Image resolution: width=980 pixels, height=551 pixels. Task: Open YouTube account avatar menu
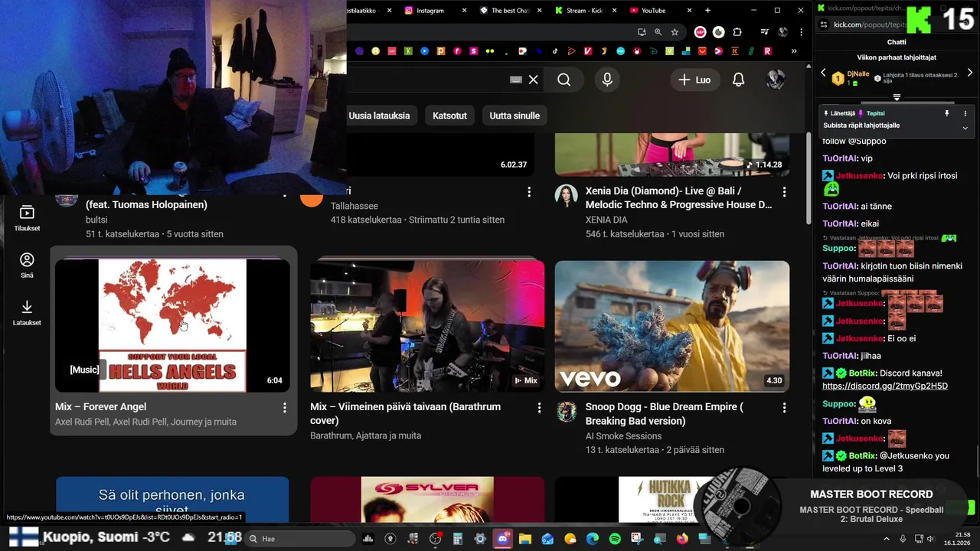(x=776, y=80)
